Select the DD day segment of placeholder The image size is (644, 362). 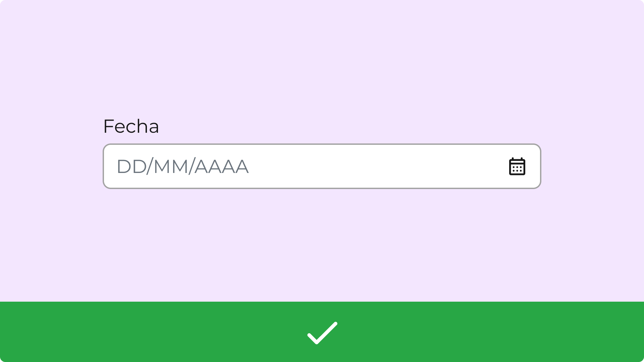(x=131, y=167)
